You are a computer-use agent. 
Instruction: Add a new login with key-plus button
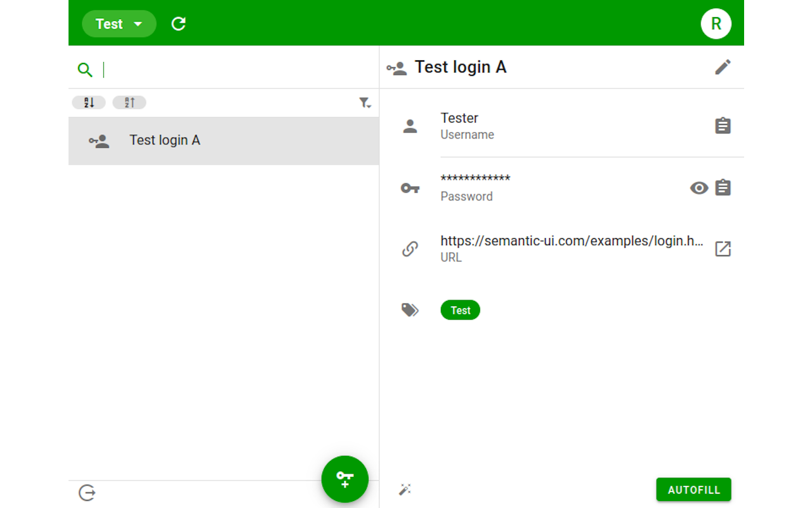(x=345, y=479)
